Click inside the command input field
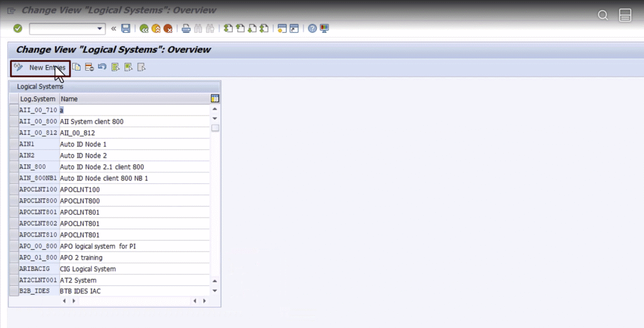This screenshot has width=644, height=328. click(63, 28)
